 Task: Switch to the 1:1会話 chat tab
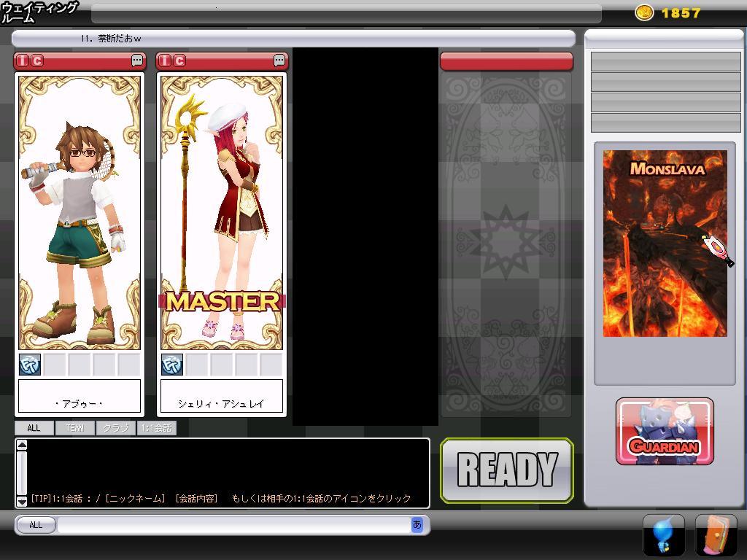click(x=156, y=428)
